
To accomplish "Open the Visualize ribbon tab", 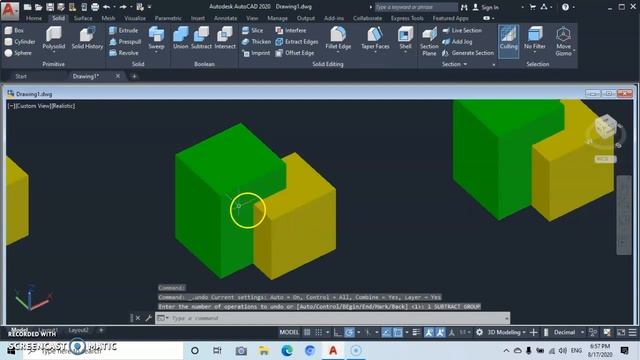I will [x=135, y=18].
